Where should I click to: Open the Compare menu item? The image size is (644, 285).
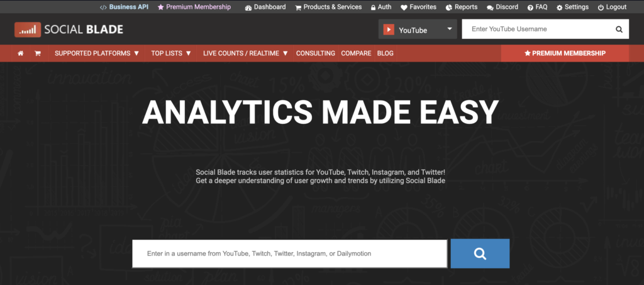[356, 53]
